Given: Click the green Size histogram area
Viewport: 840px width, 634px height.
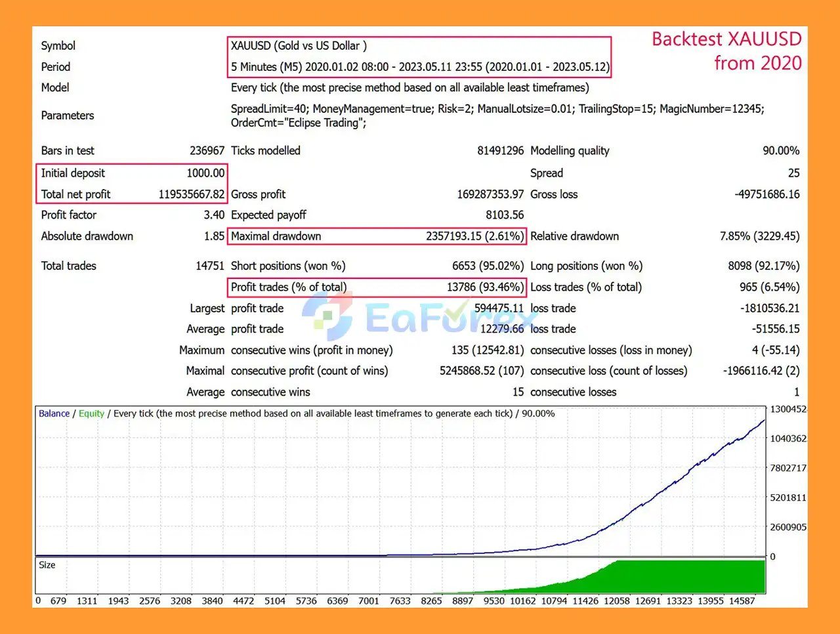Looking at the screenshot, I should click(689, 578).
